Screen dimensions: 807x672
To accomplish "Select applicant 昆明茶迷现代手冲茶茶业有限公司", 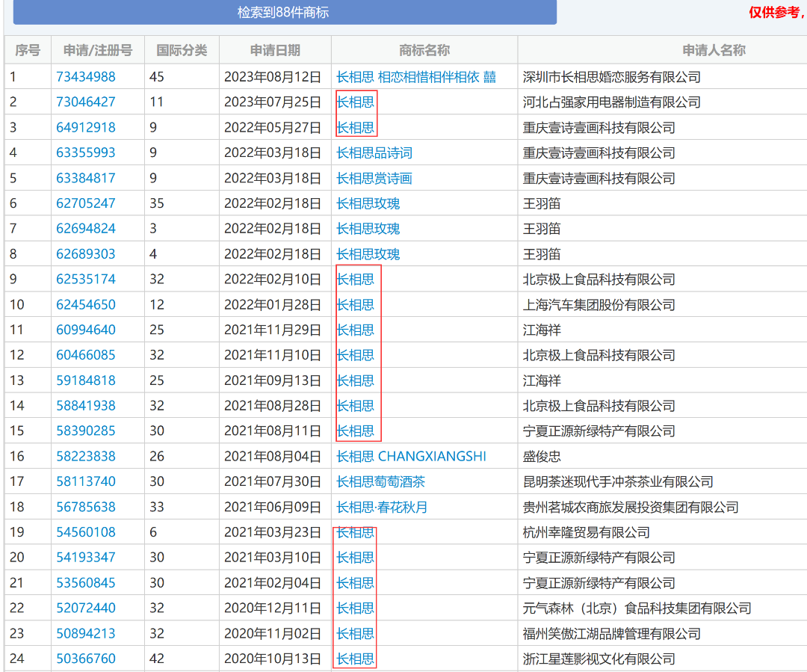I will tap(618, 481).
